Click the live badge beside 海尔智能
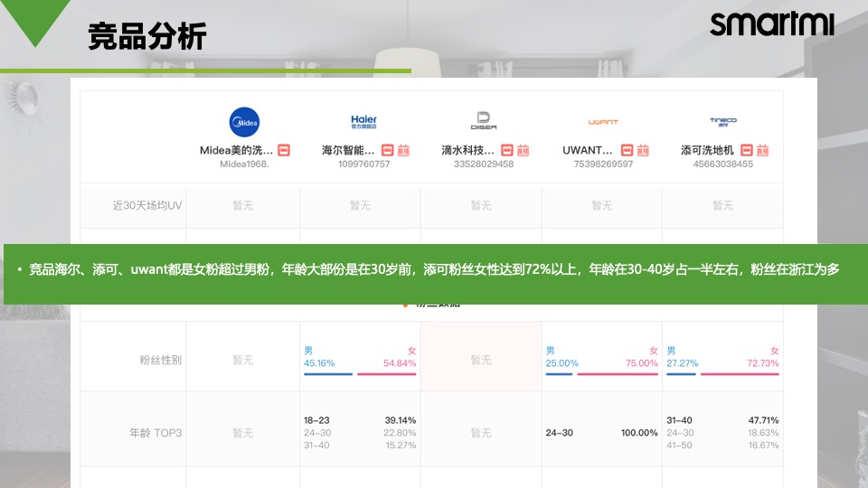The height and width of the screenshot is (488, 868). tap(403, 150)
